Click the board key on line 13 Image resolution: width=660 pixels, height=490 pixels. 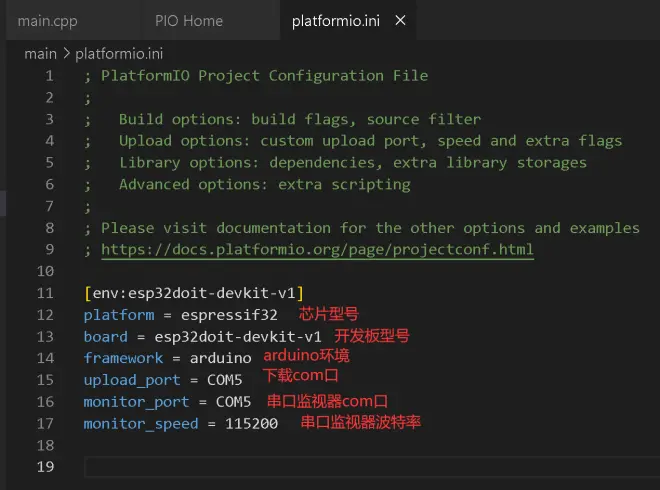pos(106,337)
